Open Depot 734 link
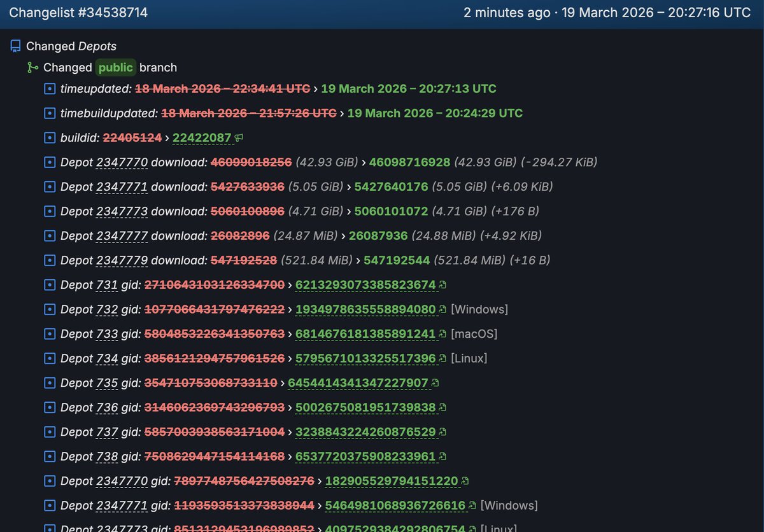The width and height of the screenshot is (764, 532). coord(107,358)
